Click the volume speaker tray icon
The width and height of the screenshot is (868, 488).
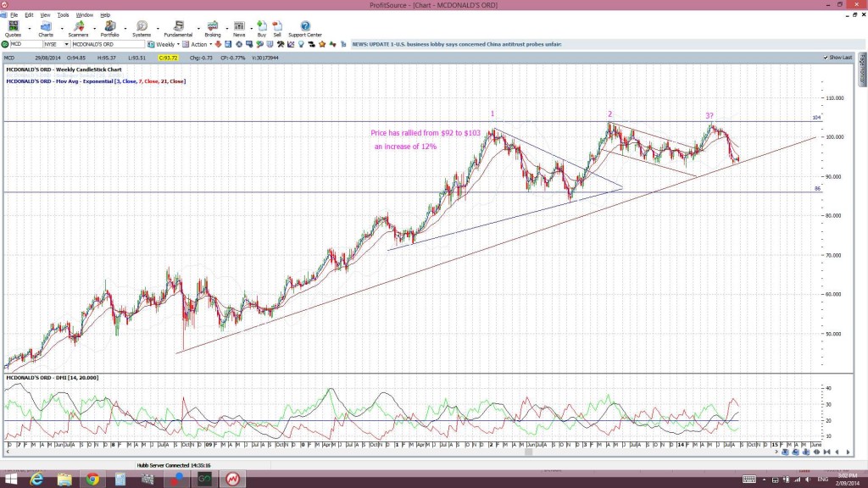click(x=808, y=480)
